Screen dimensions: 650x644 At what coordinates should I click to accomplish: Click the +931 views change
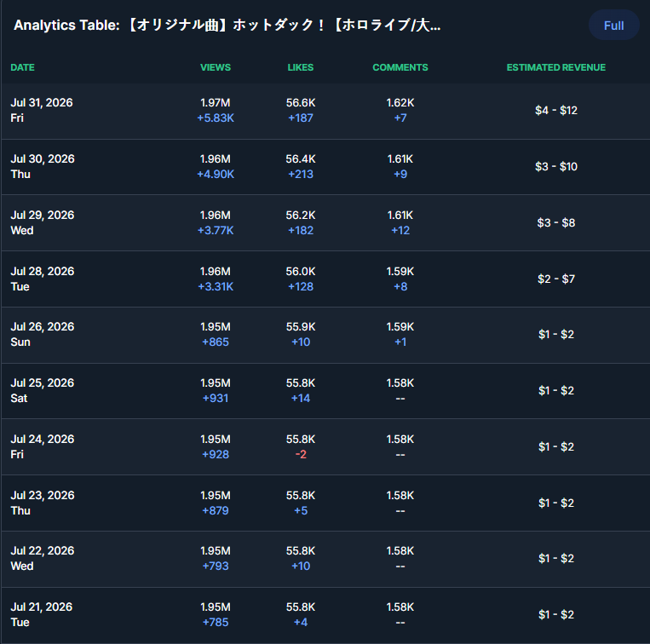216,399
